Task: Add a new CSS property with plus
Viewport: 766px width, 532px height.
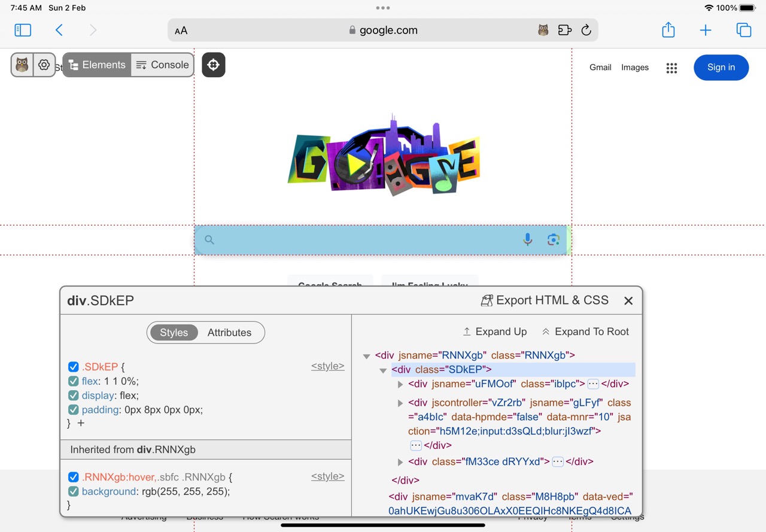Action: click(x=81, y=423)
